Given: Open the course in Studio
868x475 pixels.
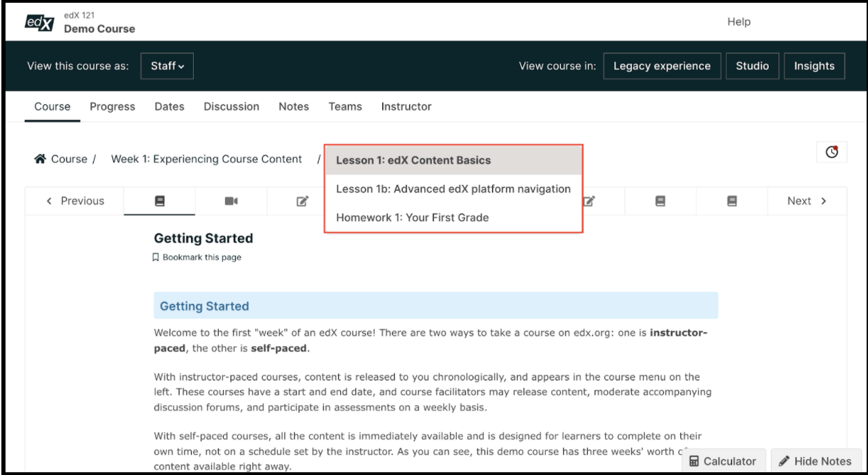Looking at the screenshot, I should [753, 66].
